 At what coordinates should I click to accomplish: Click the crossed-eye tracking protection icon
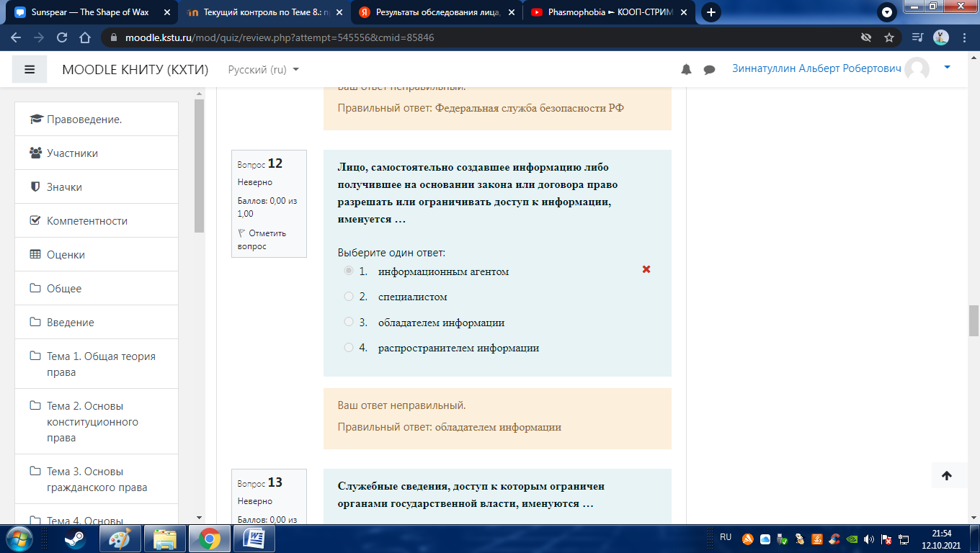click(x=866, y=37)
